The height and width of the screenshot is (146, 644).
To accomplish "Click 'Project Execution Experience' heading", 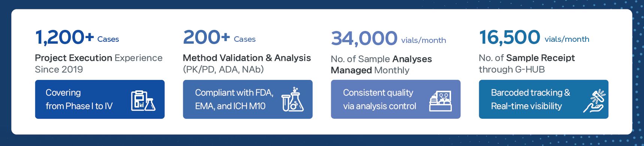I will click(99, 58).
